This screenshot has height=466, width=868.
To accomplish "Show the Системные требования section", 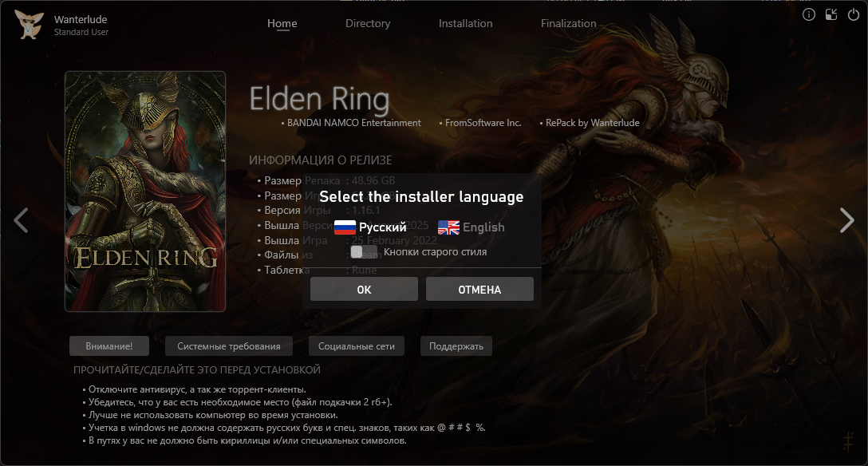I will 229,346.
